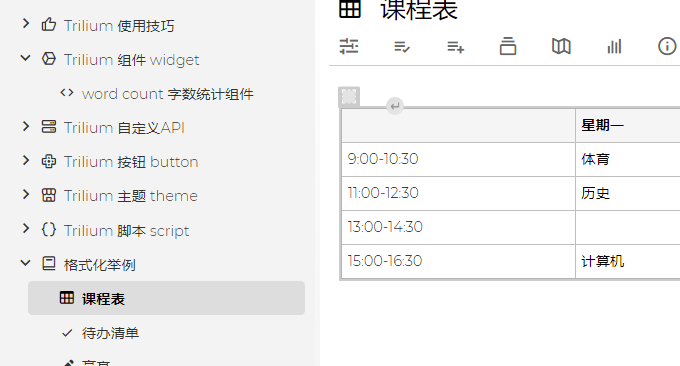Open the basic properties sliders icon
Screen dimensions: 680x366
(349, 46)
